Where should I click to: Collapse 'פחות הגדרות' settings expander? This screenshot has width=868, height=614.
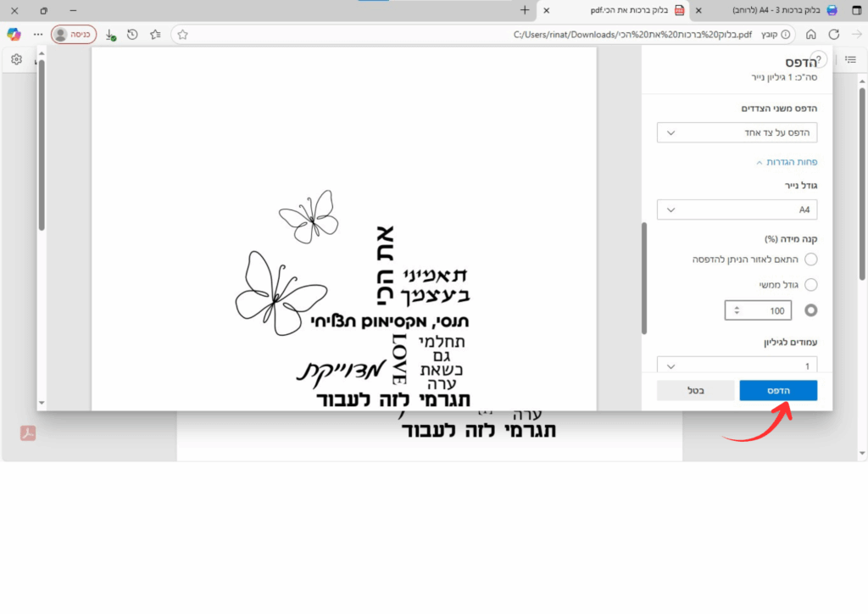click(786, 162)
